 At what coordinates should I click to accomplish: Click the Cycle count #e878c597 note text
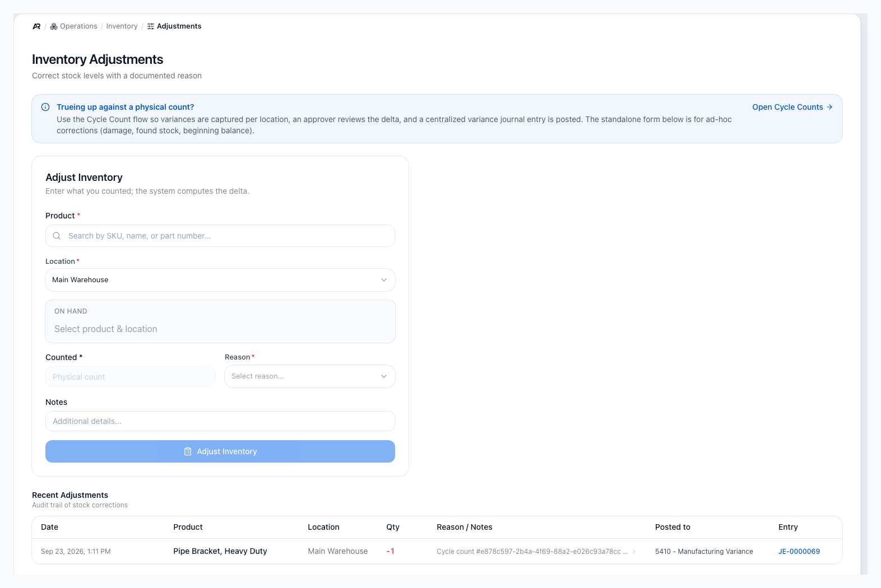pos(532,552)
